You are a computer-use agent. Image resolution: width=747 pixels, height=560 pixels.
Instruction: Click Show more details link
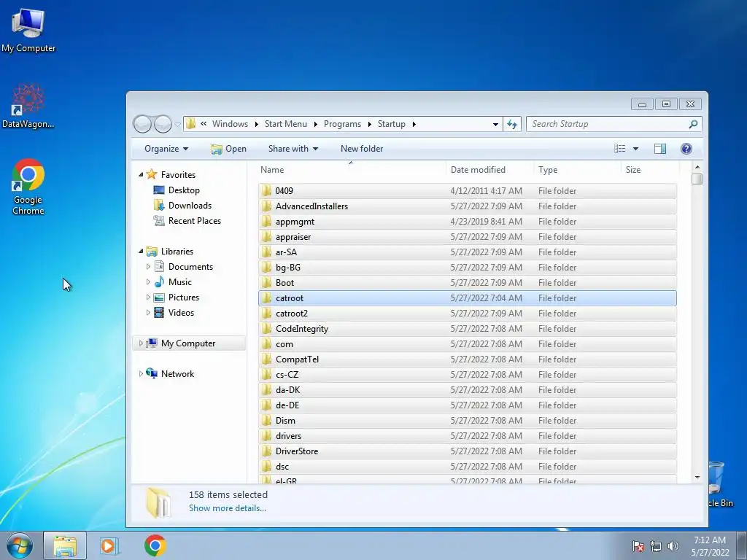point(228,508)
